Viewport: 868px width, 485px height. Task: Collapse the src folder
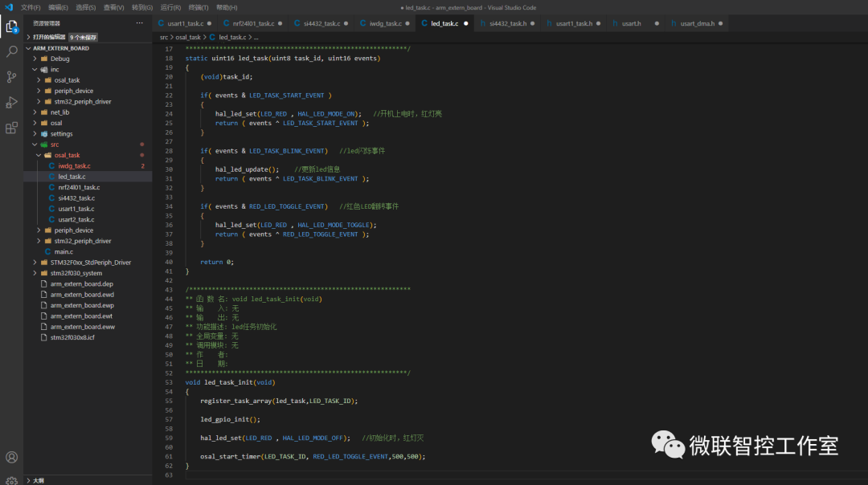point(55,145)
